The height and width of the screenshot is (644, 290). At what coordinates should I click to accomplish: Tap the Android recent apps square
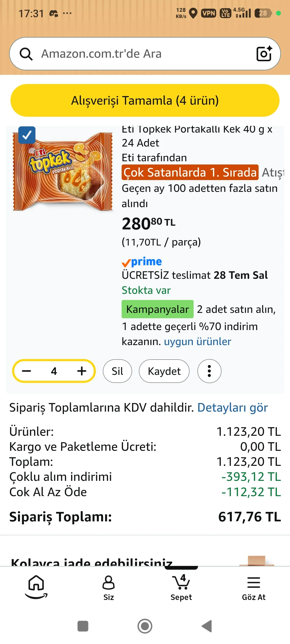click(x=83, y=626)
